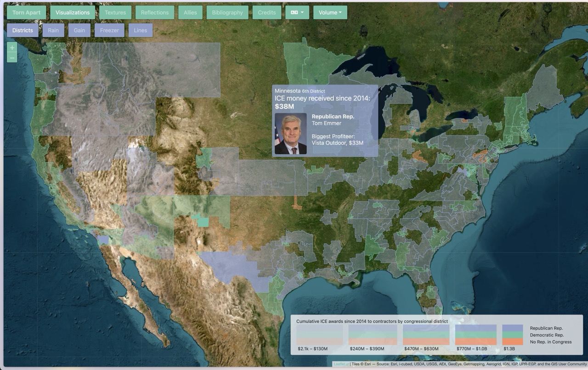Open the Credits page
This screenshot has width=588, height=370.
267,12
